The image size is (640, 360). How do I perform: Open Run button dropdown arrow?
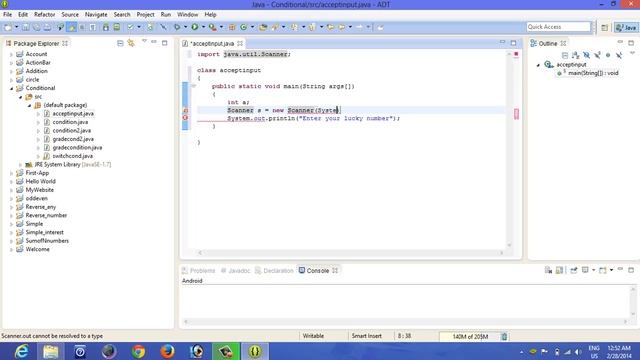[x=203, y=27]
